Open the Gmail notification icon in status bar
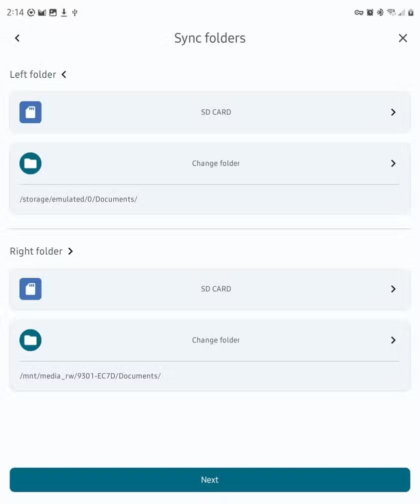Screen dimensions: 420x504 click(x=43, y=12)
